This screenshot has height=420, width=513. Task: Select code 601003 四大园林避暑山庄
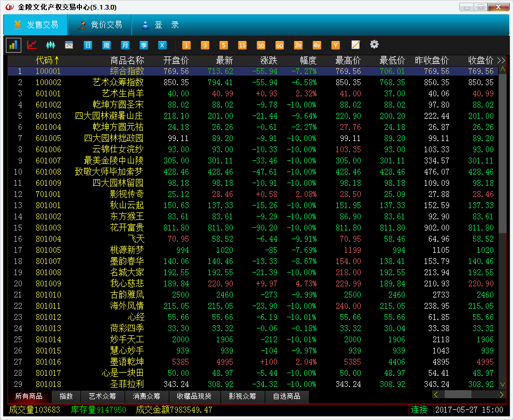253,116
